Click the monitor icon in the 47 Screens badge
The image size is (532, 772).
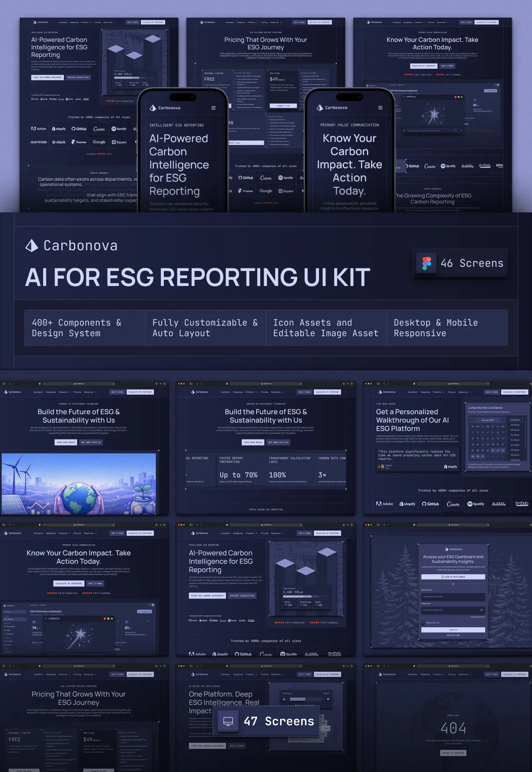228,721
